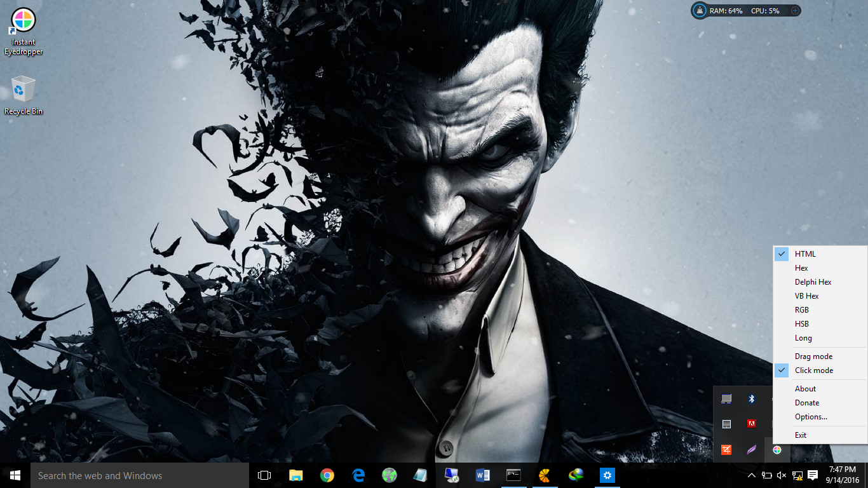Launch Microsoft Edge from taskbar
This screenshot has width=868, height=488.
pyautogui.click(x=358, y=475)
